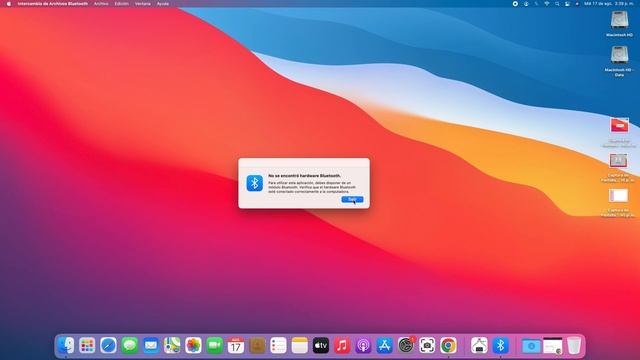Click the date and time in menu bar
The height and width of the screenshot is (360, 640).
609,4
